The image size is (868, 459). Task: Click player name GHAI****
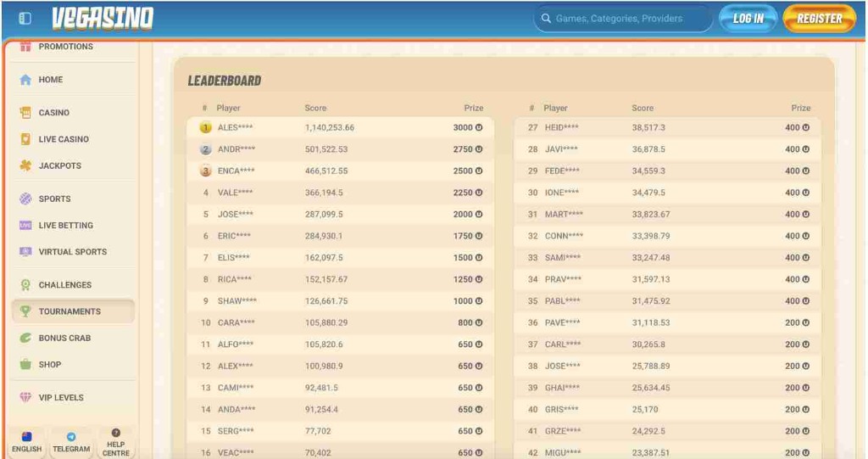point(563,388)
